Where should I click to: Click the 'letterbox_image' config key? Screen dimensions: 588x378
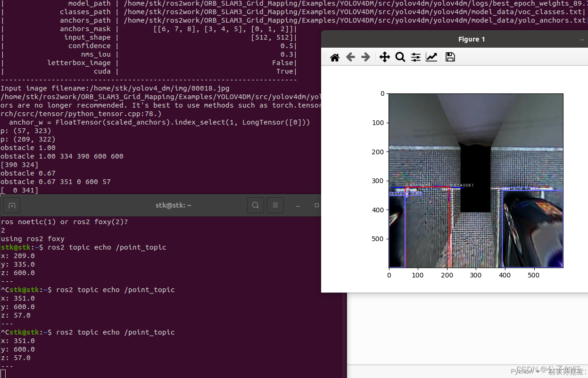point(79,63)
